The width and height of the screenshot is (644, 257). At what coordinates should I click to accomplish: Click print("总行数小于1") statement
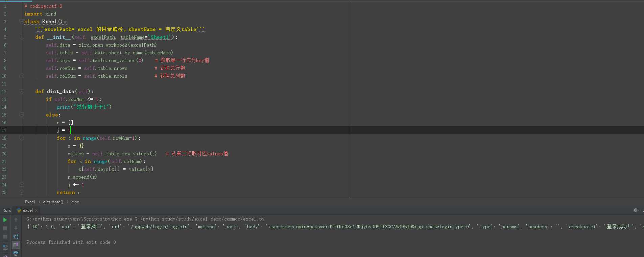[84, 107]
